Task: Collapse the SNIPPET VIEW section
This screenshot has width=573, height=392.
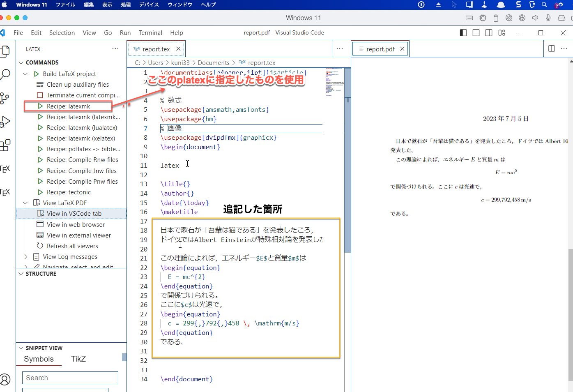Action: [21, 348]
